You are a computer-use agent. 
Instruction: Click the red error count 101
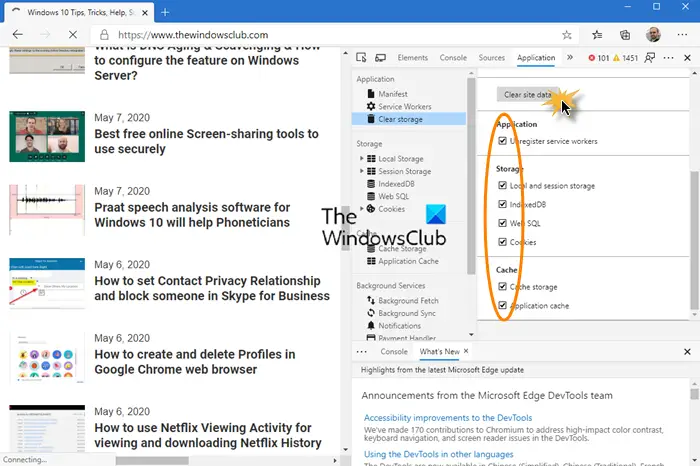tap(599, 58)
